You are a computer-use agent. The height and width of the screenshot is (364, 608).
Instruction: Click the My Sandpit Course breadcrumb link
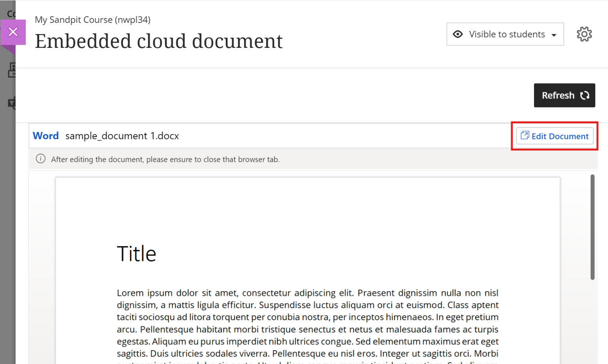pos(92,19)
